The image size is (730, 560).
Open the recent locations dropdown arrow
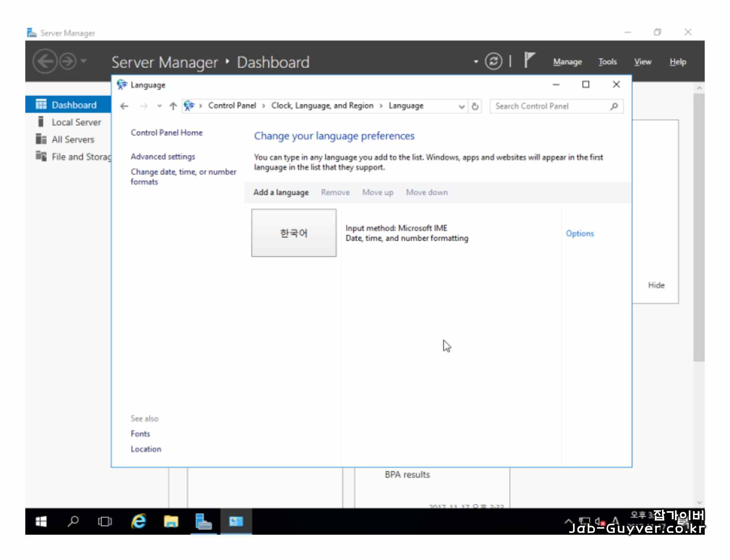159,106
